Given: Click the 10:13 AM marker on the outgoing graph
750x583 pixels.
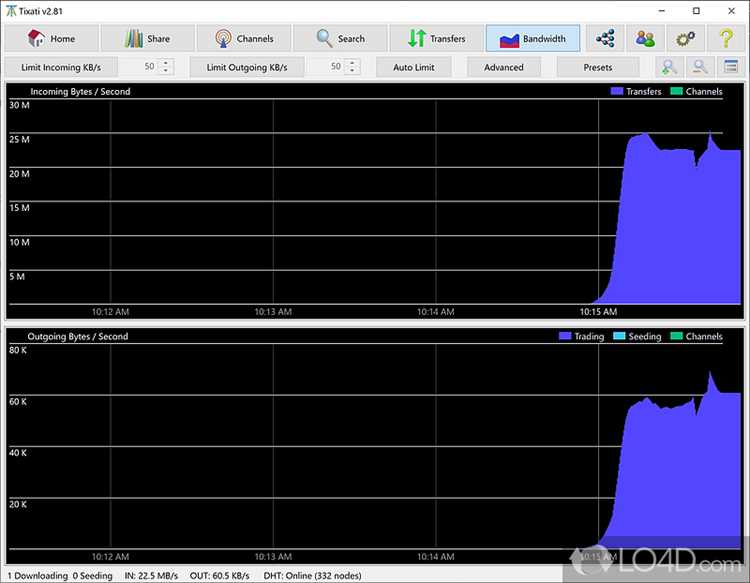Looking at the screenshot, I should (x=273, y=557).
